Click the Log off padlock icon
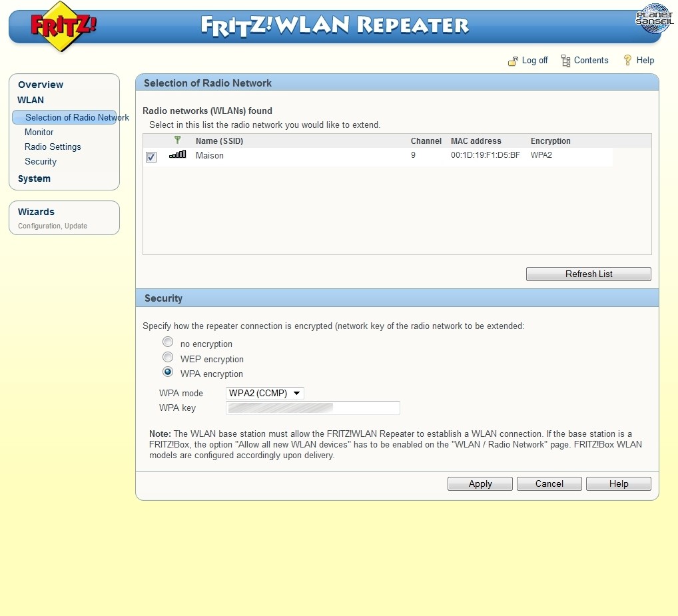The width and height of the screenshot is (678, 616). point(513,61)
